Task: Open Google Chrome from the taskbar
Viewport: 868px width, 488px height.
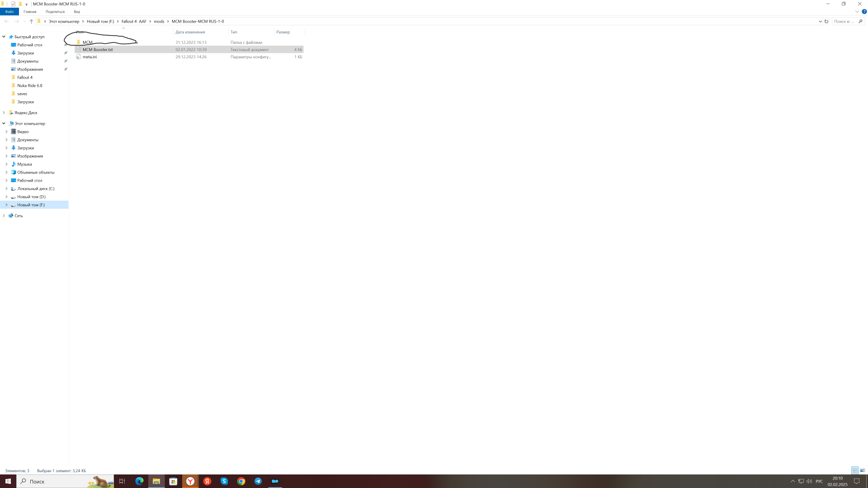Action: click(241, 481)
